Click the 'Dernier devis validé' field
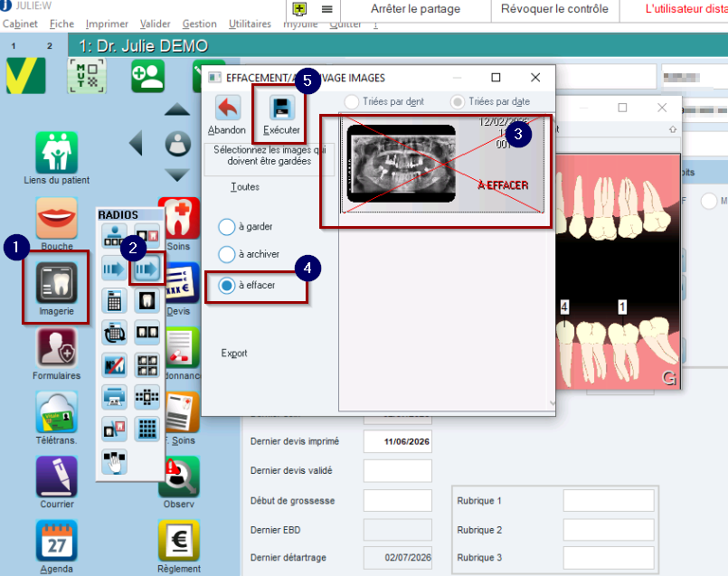Image resolution: width=728 pixels, height=576 pixels. pos(397,471)
